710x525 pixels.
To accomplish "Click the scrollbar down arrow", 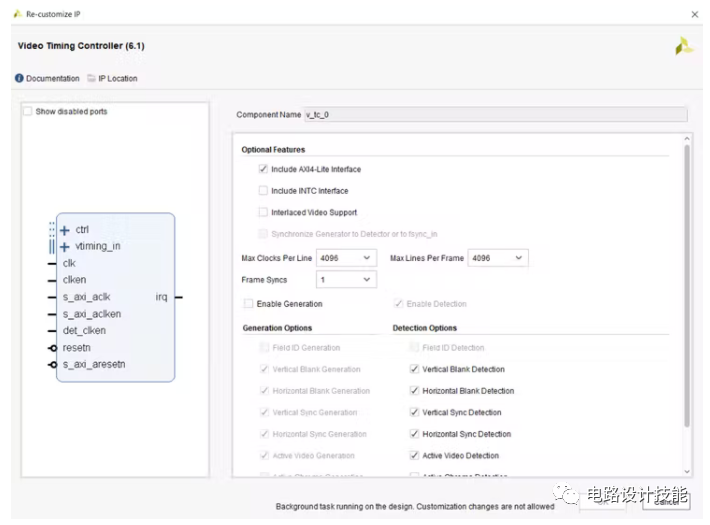I will click(x=687, y=472).
